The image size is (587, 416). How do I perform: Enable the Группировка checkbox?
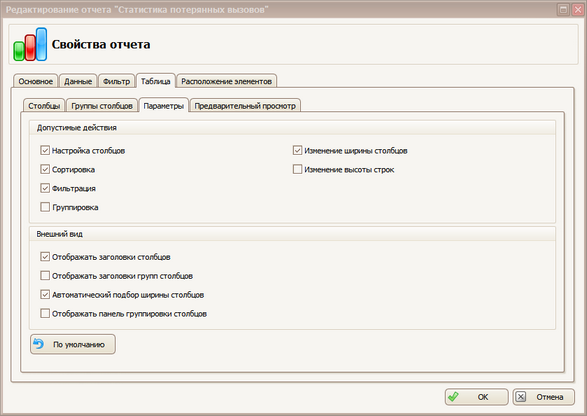click(x=45, y=207)
